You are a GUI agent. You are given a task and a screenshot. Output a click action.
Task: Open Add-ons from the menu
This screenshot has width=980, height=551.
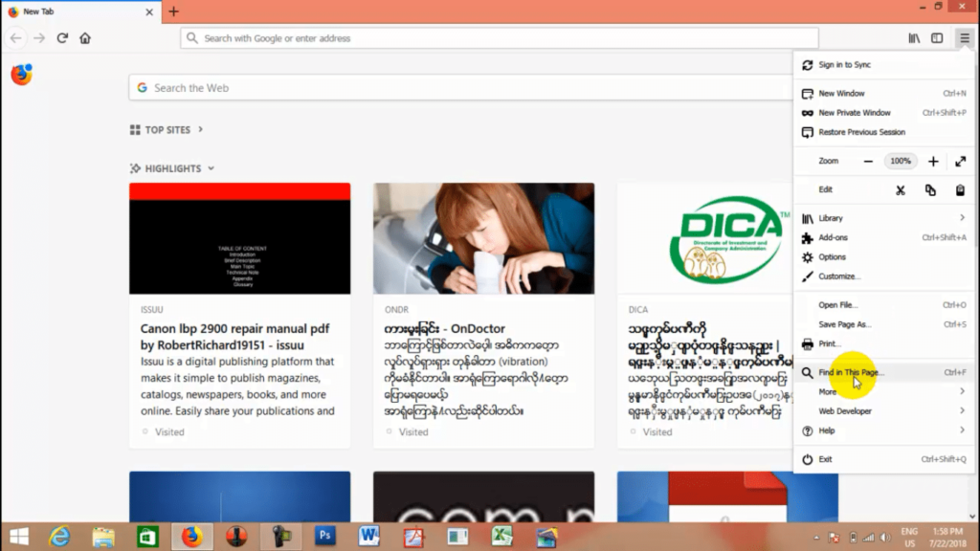coord(883,237)
